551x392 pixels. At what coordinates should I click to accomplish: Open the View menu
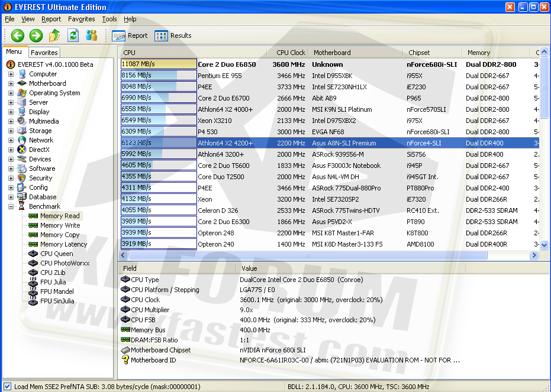point(28,19)
